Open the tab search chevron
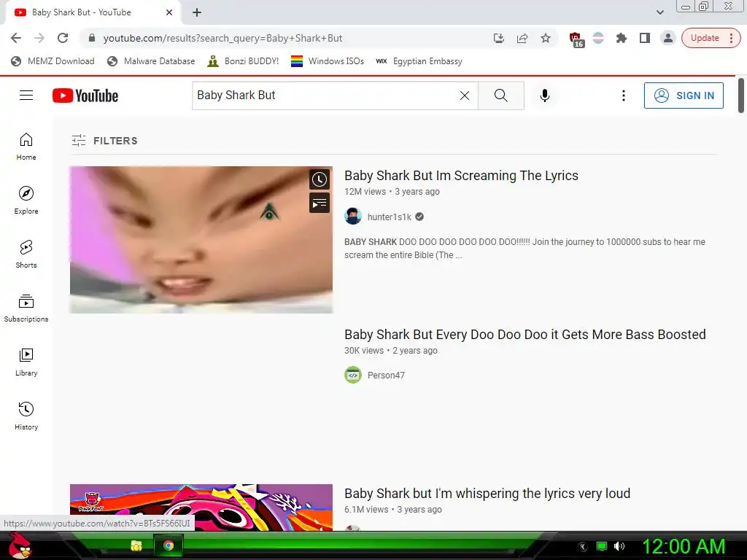Viewport: 747px width, 560px height. (659, 12)
